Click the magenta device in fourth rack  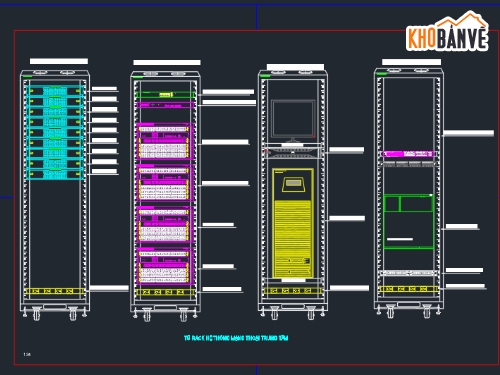tap(408, 154)
